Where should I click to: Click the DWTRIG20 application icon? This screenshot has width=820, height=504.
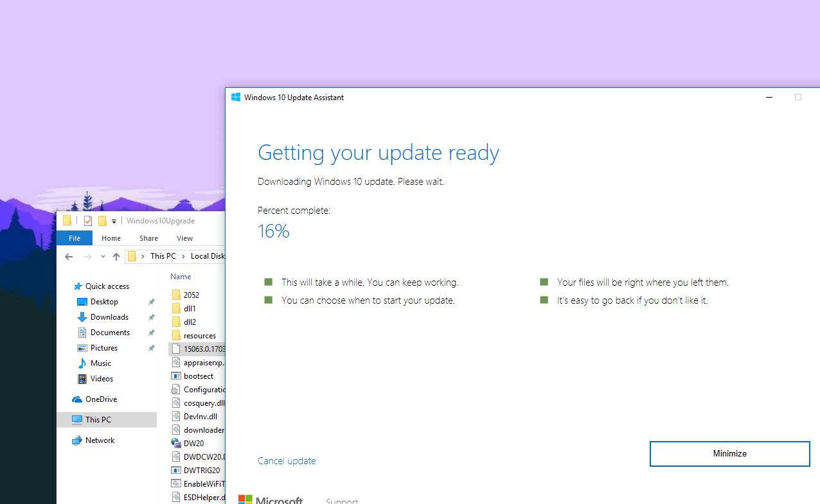(176, 471)
